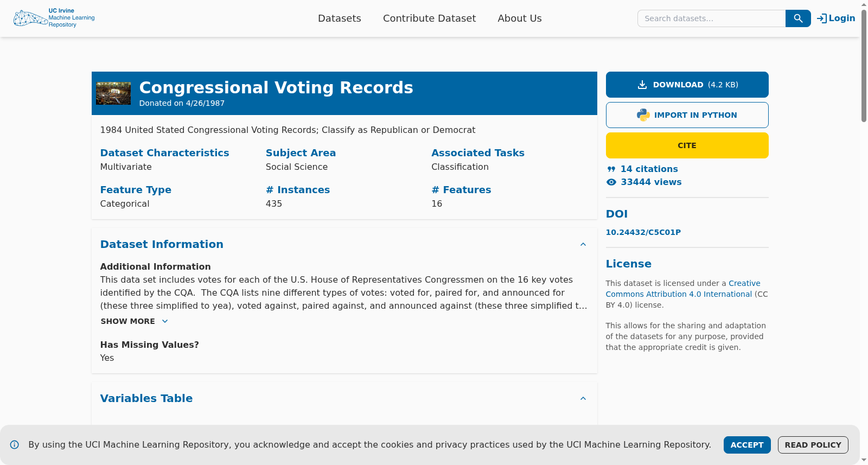
Task: Open the About Us page
Action: tap(520, 18)
